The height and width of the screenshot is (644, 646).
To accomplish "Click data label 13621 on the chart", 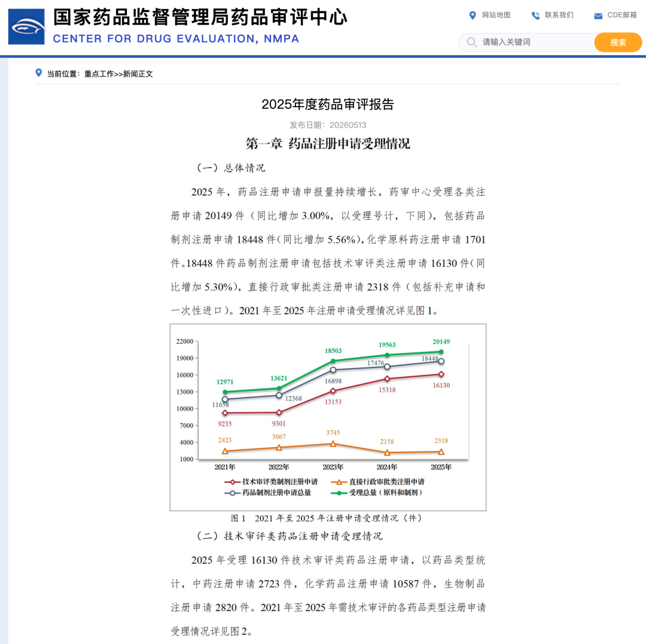I will (279, 378).
